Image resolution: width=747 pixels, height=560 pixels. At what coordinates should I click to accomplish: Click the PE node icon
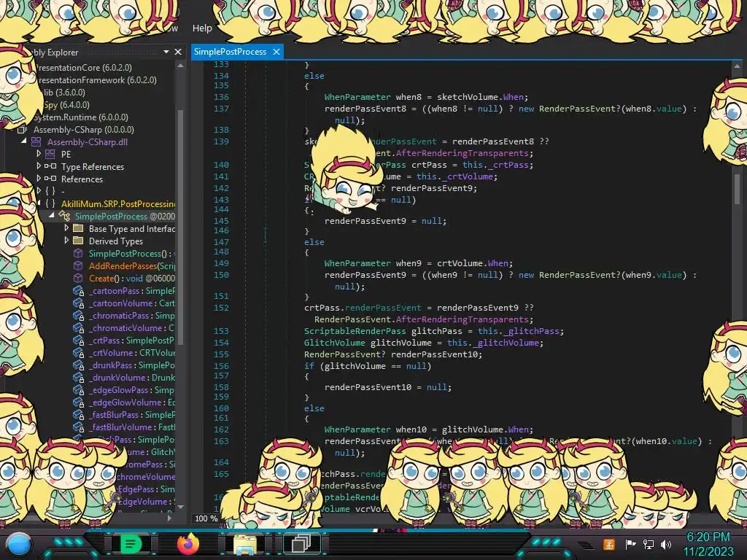[x=50, y=155]
